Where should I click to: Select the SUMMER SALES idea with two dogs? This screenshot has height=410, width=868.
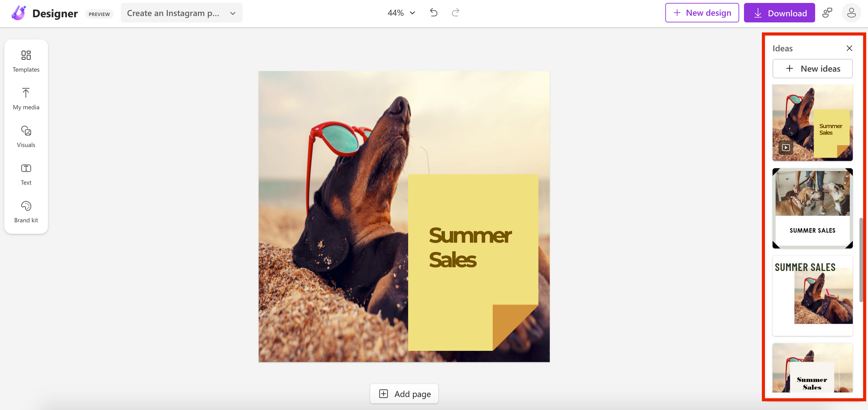pos(812,208)
